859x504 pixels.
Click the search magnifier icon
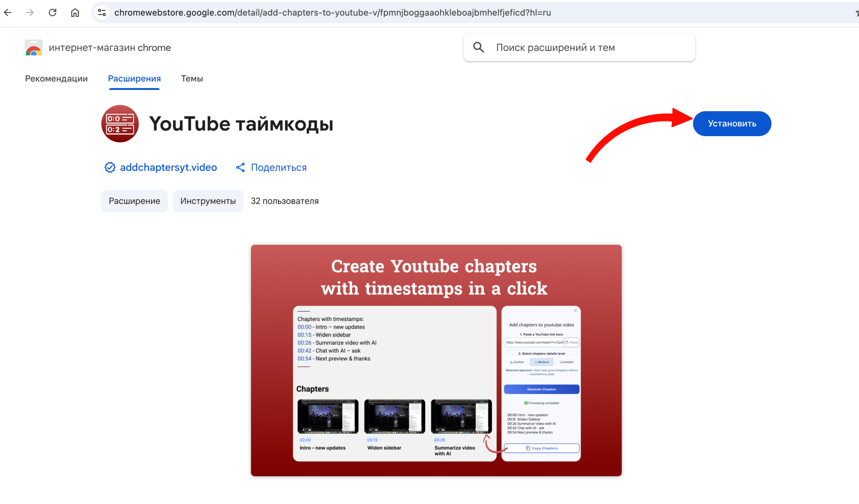click(x=478, y=48)
